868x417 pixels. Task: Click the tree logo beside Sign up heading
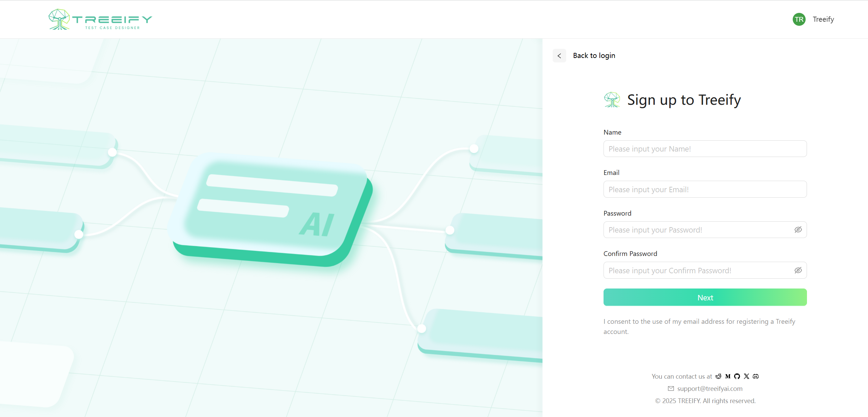(x=612, y=100)
